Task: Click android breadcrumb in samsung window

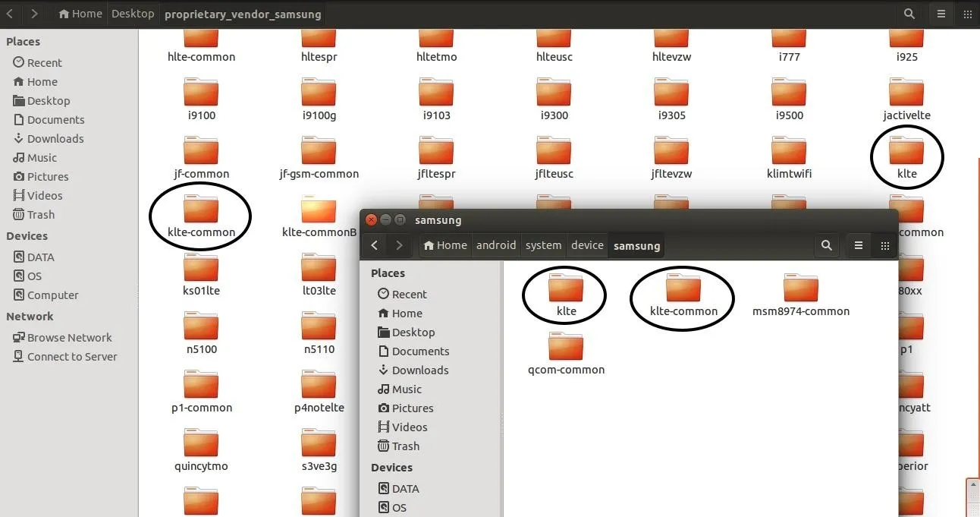Action: [x=496, y=245]
